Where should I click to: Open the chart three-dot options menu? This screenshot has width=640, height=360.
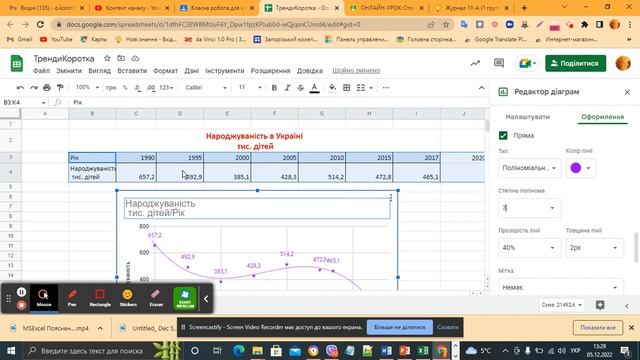point(391,198)
